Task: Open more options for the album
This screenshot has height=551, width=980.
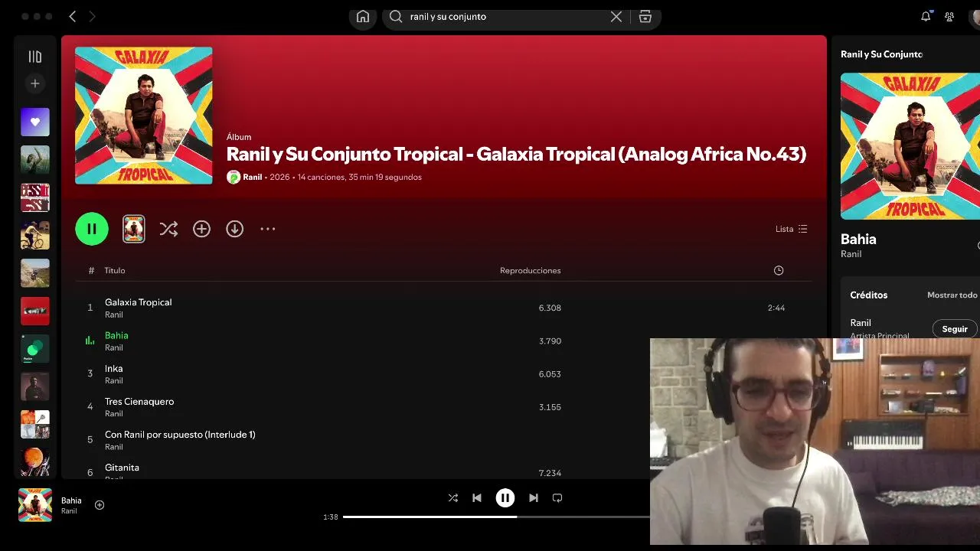Action: pyautogui.click(x=267, y=229)
